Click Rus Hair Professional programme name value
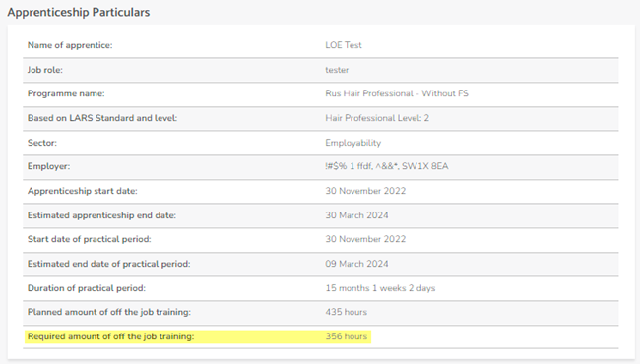Image resolution: width=640 pixels, height=364 pixels. point(397,93)
